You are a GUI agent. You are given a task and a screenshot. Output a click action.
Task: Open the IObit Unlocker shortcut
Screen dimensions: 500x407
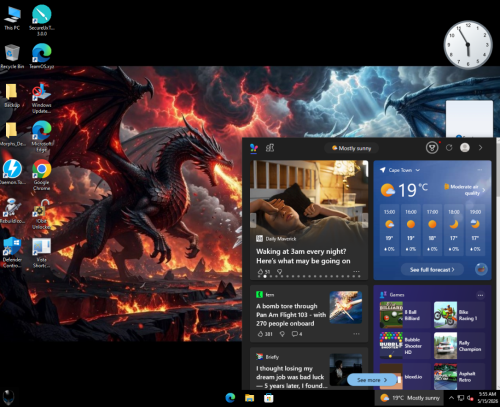42,214
